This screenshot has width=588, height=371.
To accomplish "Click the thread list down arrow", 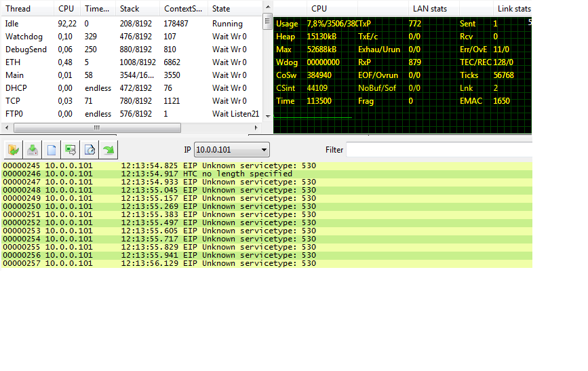I will click(268, 116).
